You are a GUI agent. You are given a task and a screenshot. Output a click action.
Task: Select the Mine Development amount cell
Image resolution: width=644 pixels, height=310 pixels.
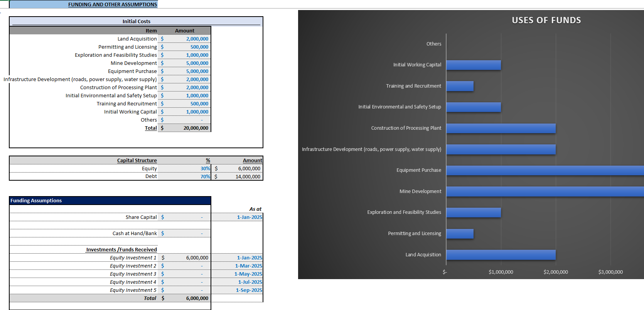[x=184, y=63]
